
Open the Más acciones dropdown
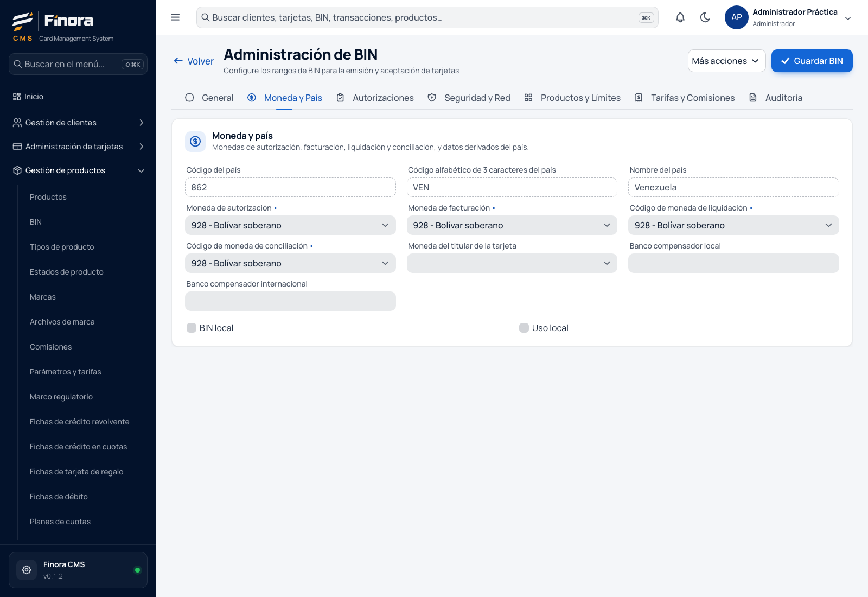pos(727,61)
